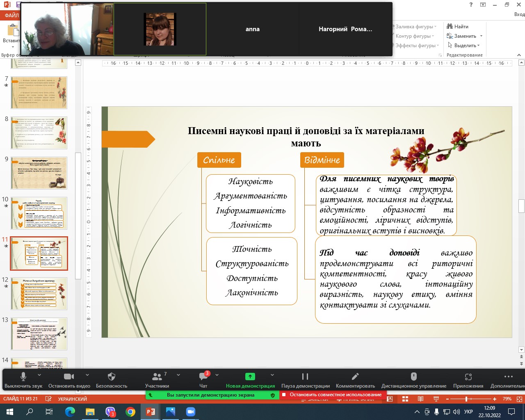The height and width of the screenshot is (420, 525).
Task: Open the Выделить dropdown in Редактирование group
Action: pyautogui.click(x=464, y=45)
